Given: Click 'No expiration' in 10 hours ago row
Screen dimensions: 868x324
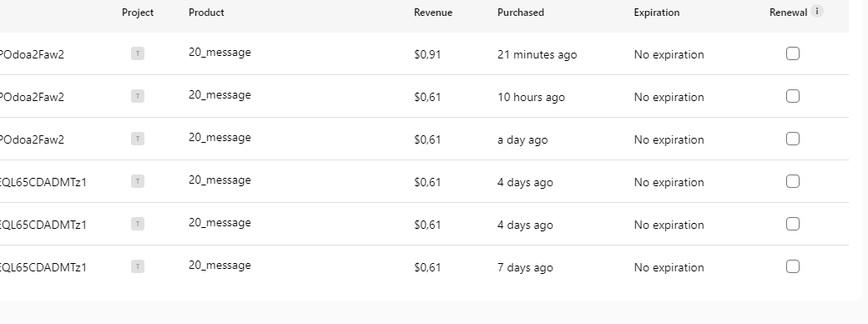Looking at the screenshot, I should (x=669, y=97).
